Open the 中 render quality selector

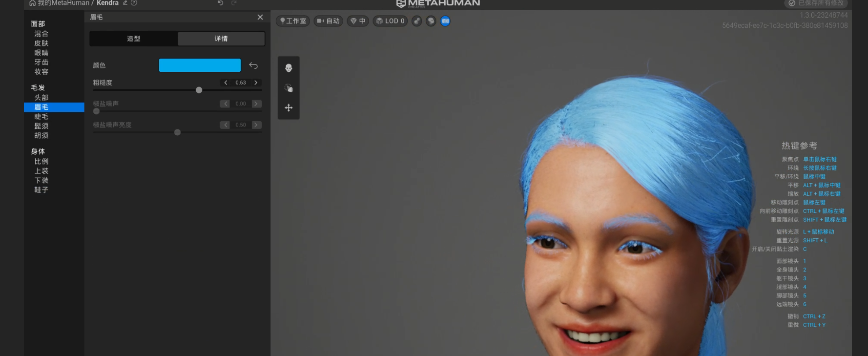point(358,21)
